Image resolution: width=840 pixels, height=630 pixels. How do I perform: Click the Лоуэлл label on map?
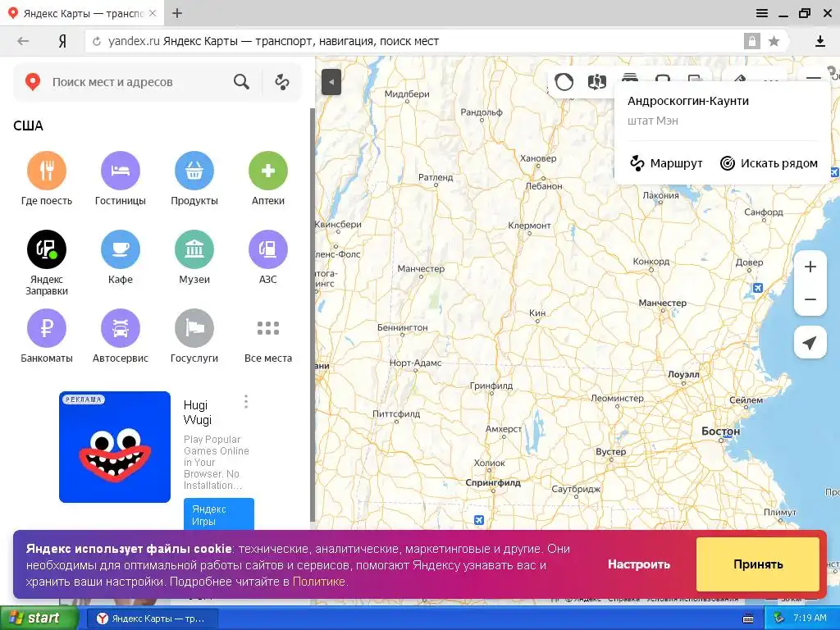[x=683, y=374]
